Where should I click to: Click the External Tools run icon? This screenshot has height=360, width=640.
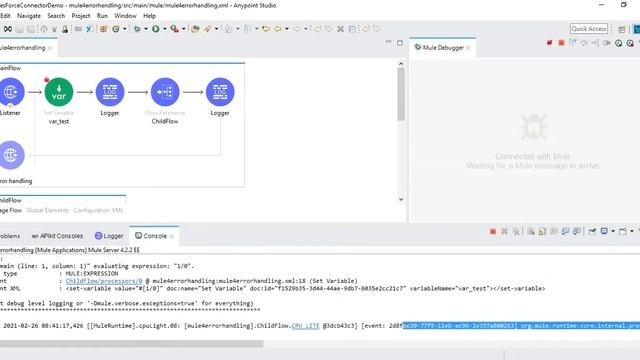(x=175, y=29)
